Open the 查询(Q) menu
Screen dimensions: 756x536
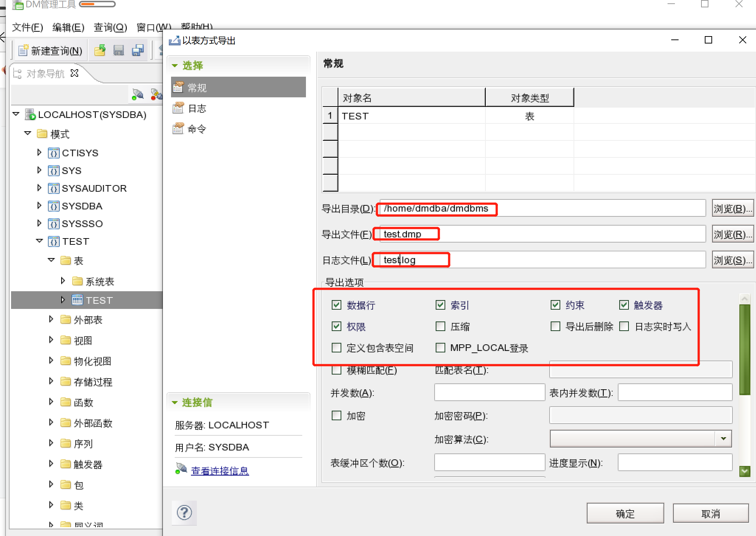pyautogui.click(x=110, y=27)
